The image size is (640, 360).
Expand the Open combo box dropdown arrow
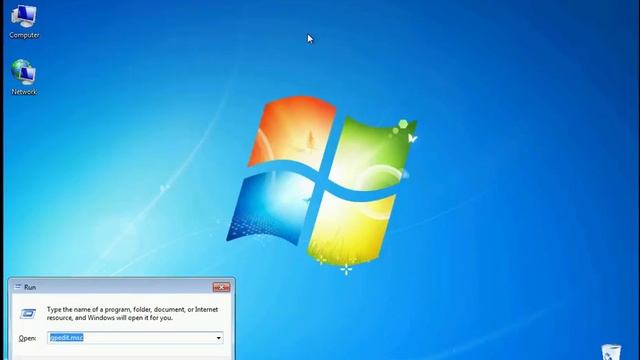(x=218, y=338)
